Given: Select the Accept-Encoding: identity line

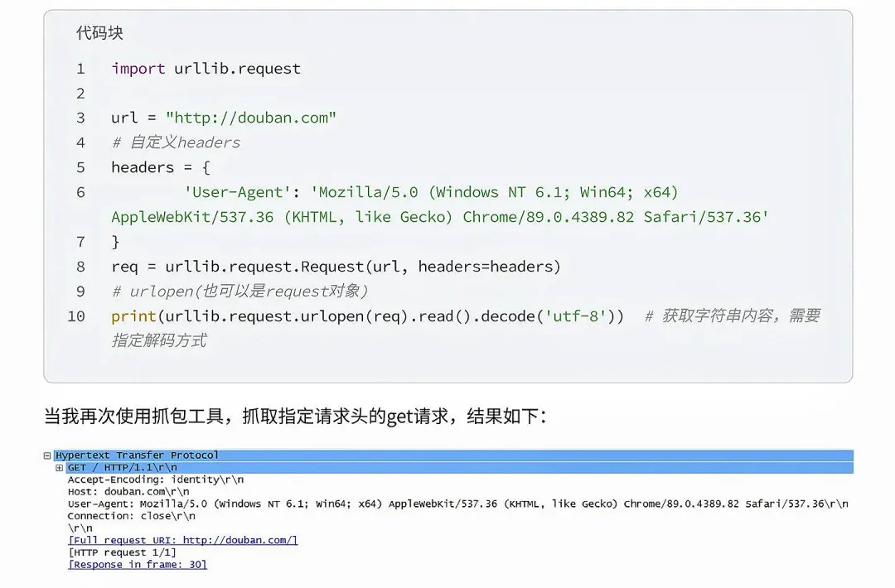Looking at the screenshot, I should click(x=156, y=480).
